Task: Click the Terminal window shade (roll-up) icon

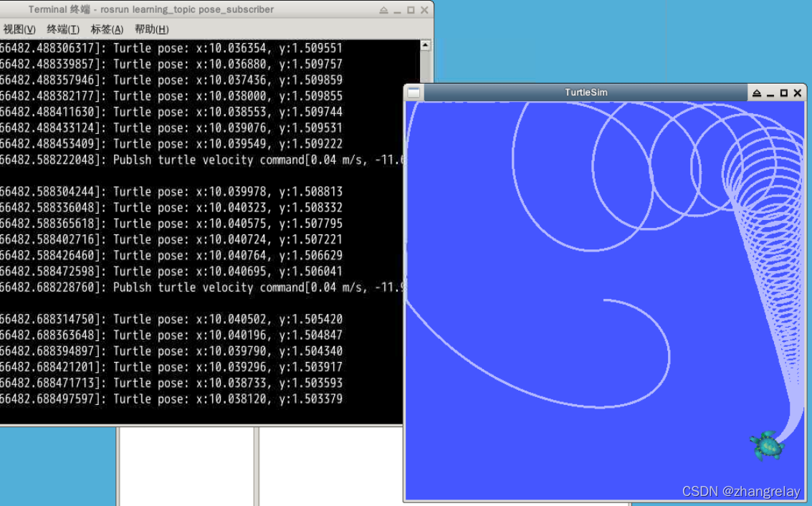Action: 383,10
